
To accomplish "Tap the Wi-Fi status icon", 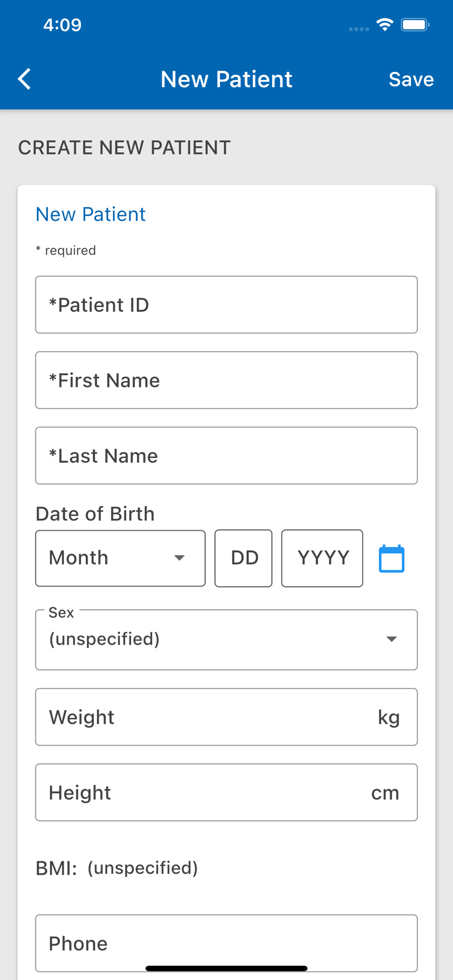I will pyautogui.click(x=385, y=25).
